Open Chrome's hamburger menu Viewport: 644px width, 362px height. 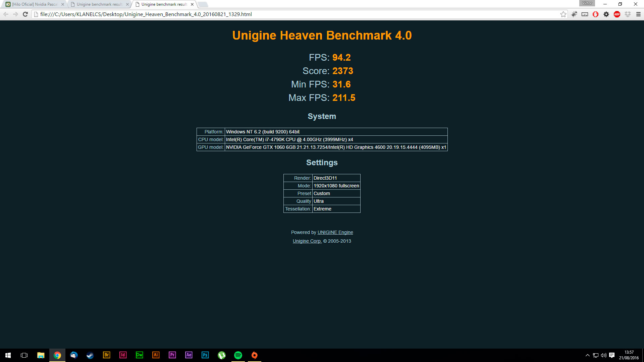click(638, 14)
